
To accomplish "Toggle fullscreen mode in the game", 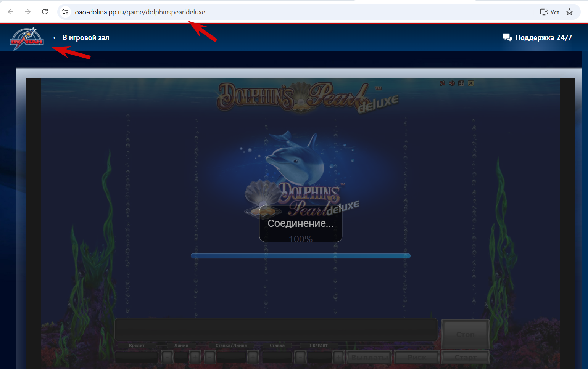I will coord(461,83).
